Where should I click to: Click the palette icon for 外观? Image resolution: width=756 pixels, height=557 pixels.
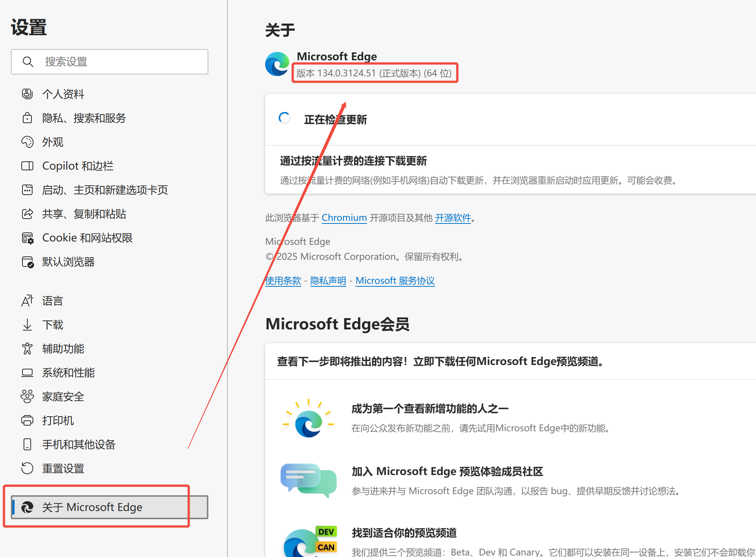pos(27,142)
